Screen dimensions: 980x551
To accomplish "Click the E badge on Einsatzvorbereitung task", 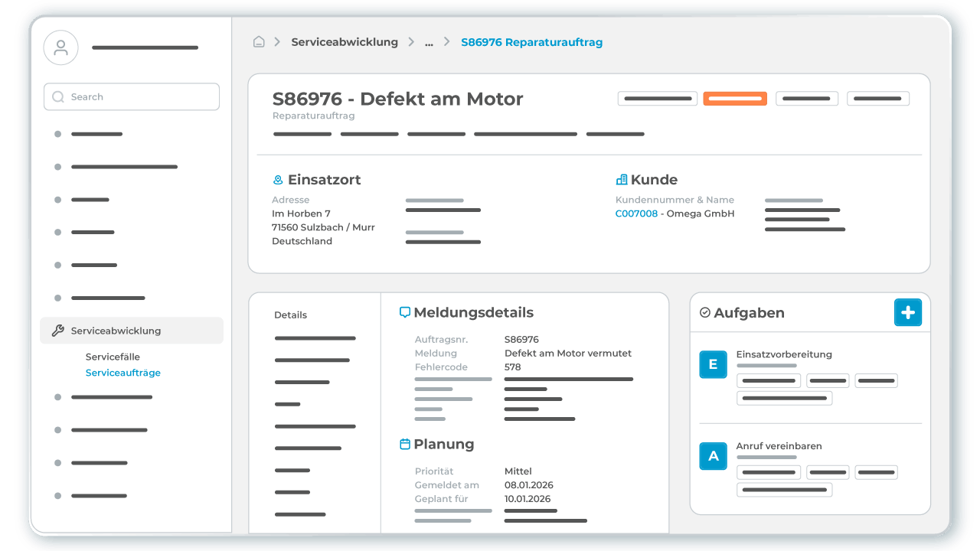I will click(x=713, y=364).
